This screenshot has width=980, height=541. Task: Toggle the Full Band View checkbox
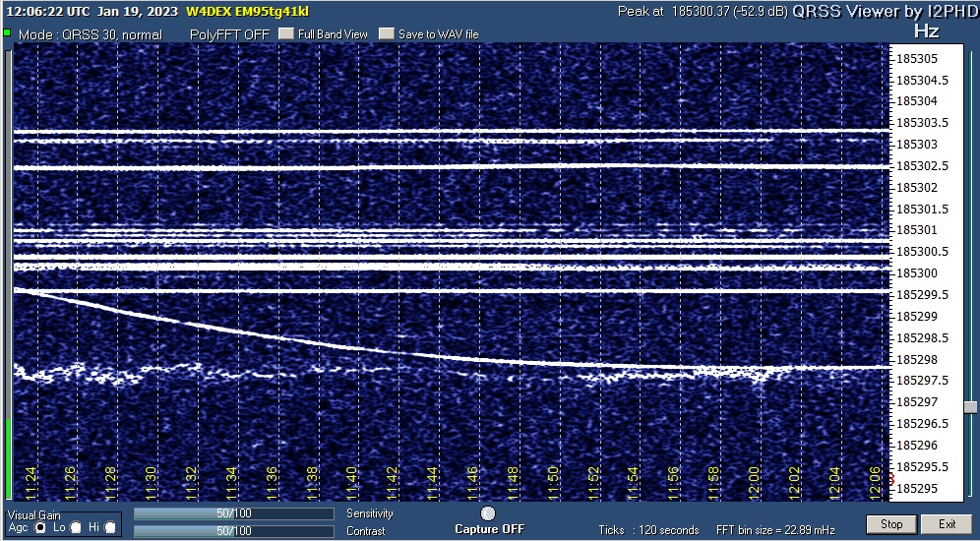click(286, 34)
